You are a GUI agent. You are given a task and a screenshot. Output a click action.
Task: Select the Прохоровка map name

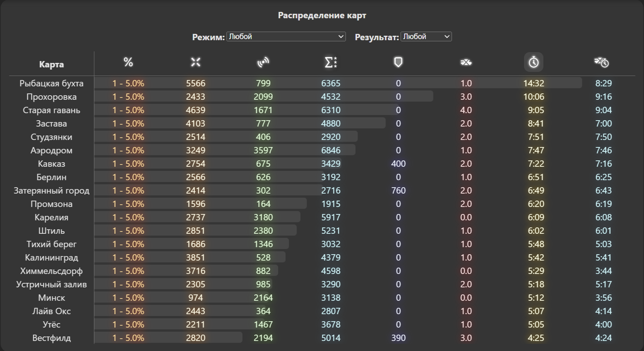point(51,97)
